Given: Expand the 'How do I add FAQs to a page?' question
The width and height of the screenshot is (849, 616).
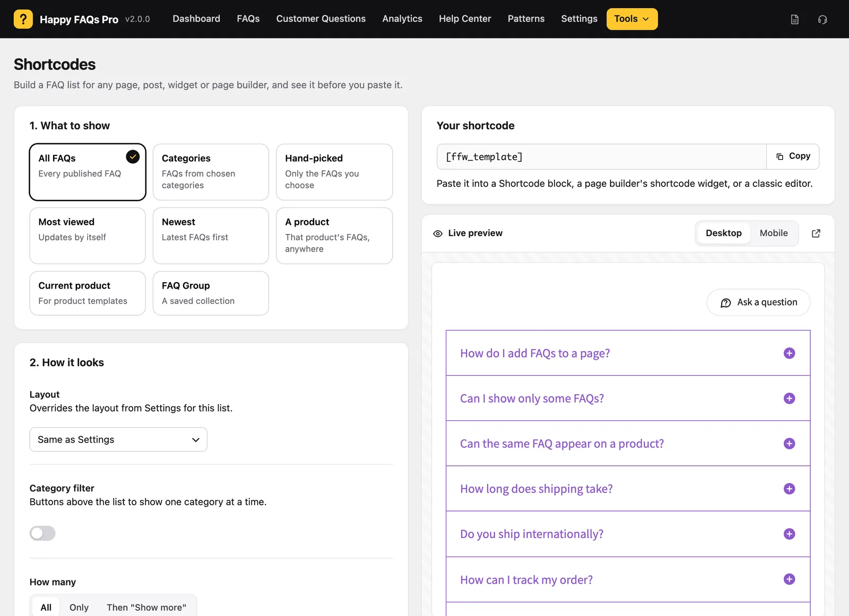Looking at the screenshot, I should coord(628,353).
